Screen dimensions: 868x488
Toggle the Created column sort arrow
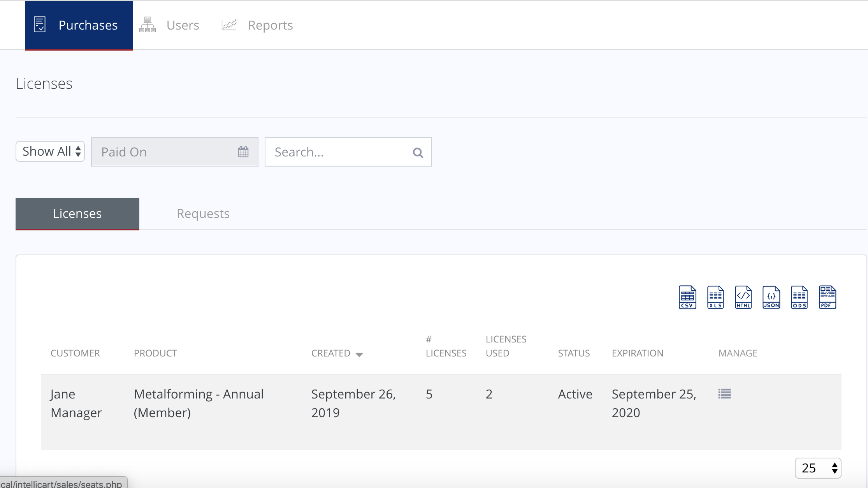[x=359, y=354]
